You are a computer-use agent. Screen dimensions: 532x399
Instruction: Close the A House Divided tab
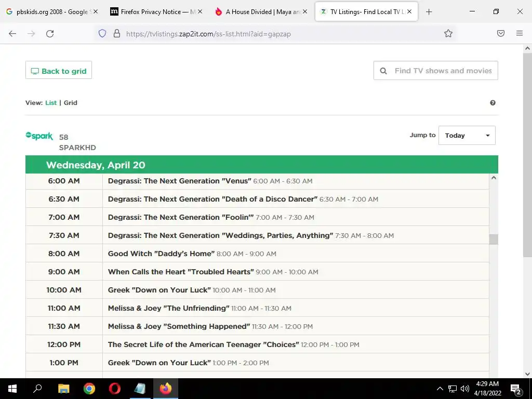(x=304, y=11)
